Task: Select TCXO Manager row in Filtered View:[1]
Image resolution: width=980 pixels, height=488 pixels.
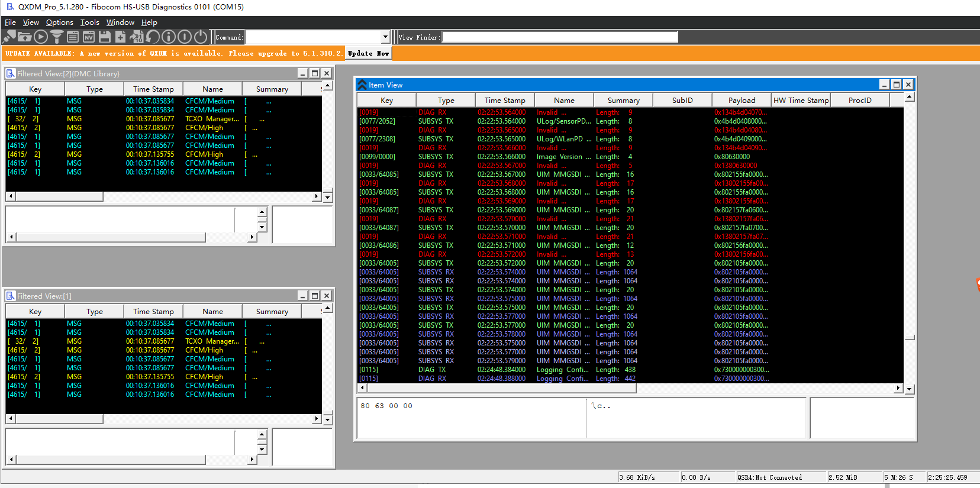Action: coord(164,341)
